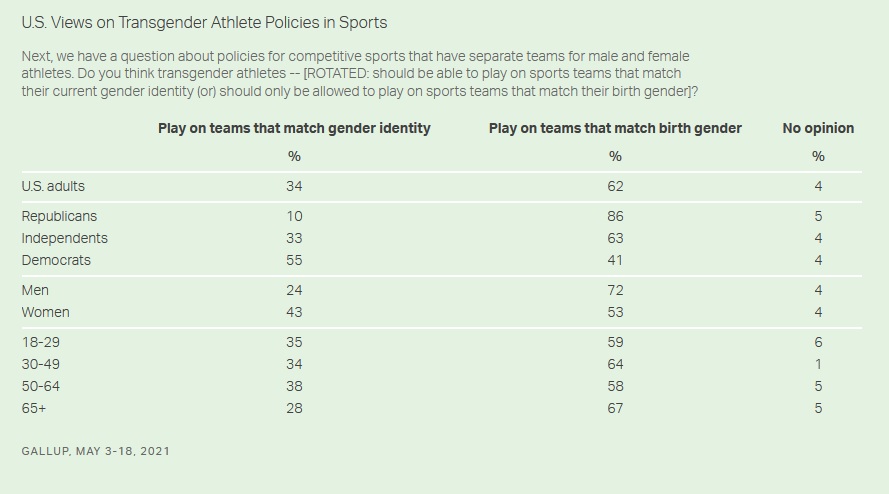The width and height of the screenshot is (889, 494).
Task: Click the 43 percent value for Women
Action: click(x=294, y=312)
